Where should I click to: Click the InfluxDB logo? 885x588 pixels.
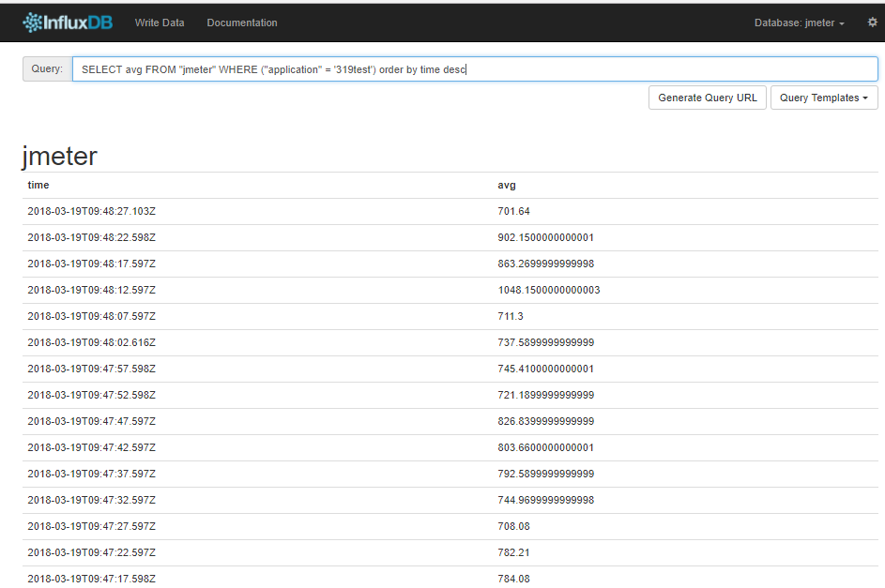(68, 23)
